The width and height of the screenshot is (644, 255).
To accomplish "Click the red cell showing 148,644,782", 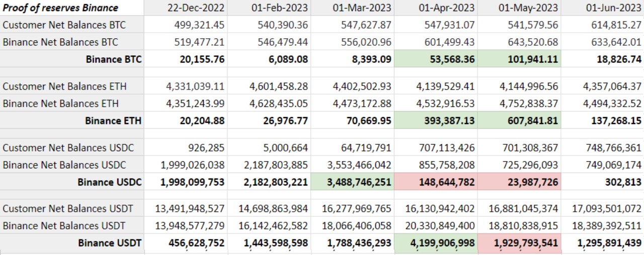I will pos(436,182).
